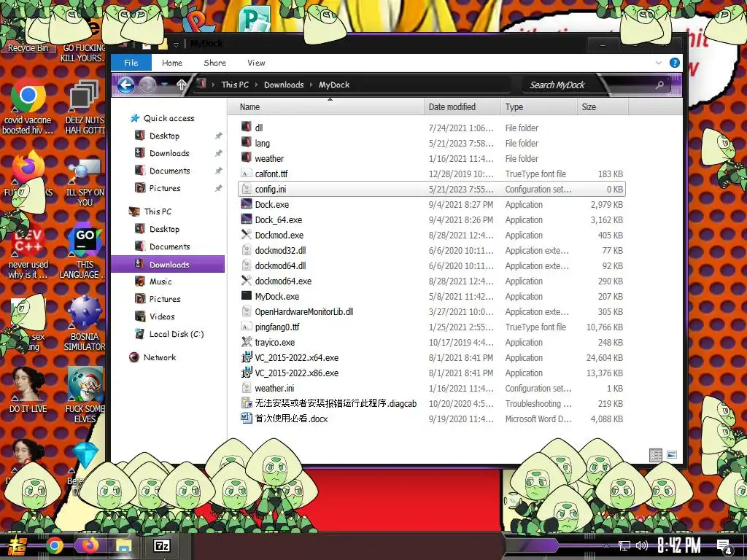
Task: Open the Home ribbon tab
Action: point(172,63)
